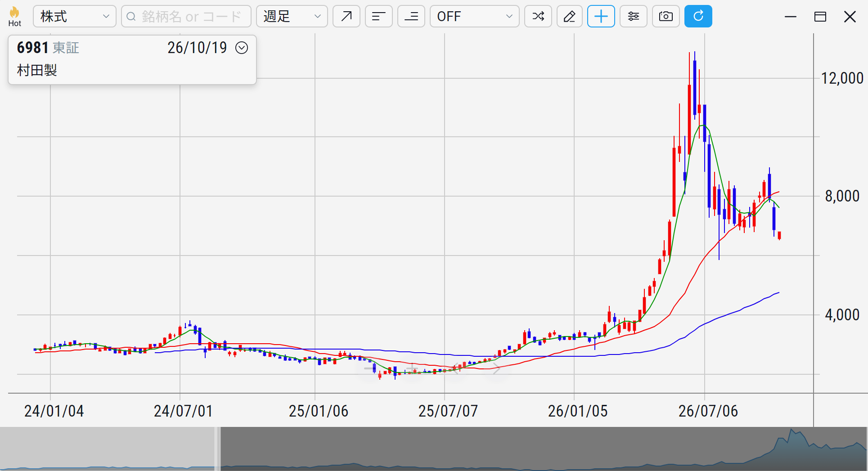
Task: Click the shuffle arrows icon
Action: 538,17
